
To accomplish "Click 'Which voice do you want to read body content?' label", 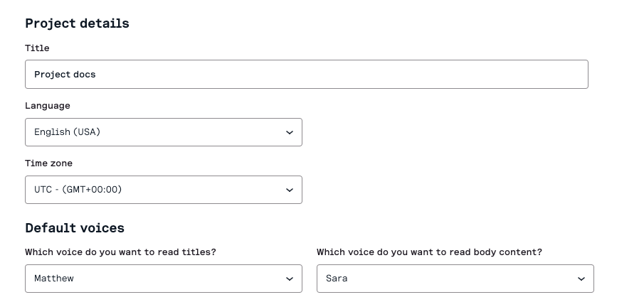I will 429,252.
